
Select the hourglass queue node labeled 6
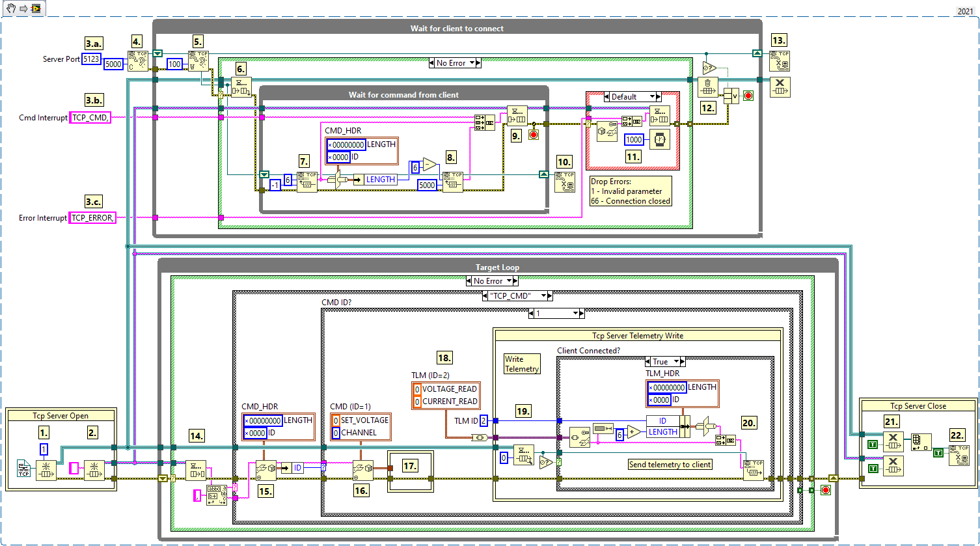[x=242, y=87]
